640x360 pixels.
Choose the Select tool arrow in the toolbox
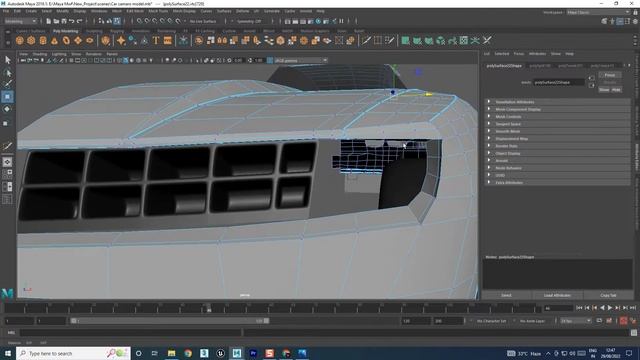point(7,60)
